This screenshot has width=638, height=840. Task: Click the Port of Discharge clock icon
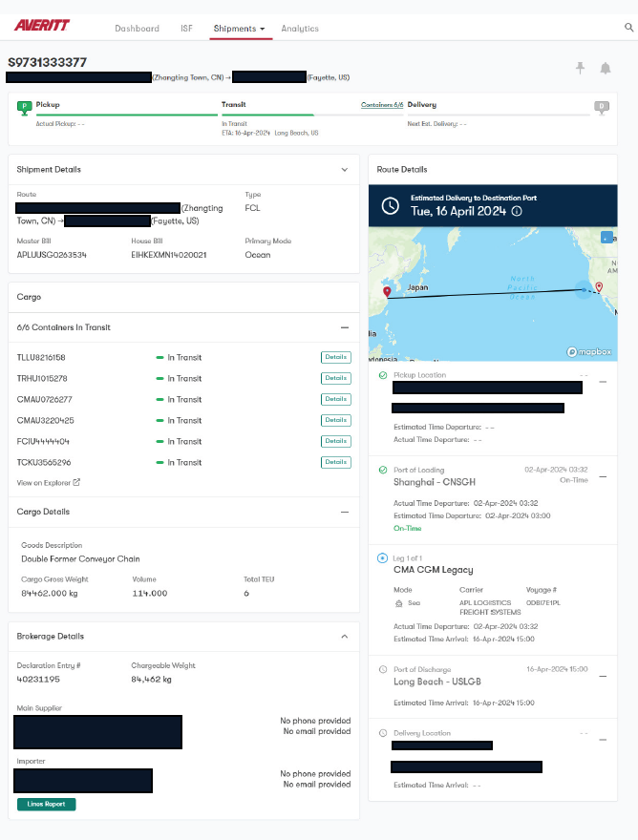[383, 669]
